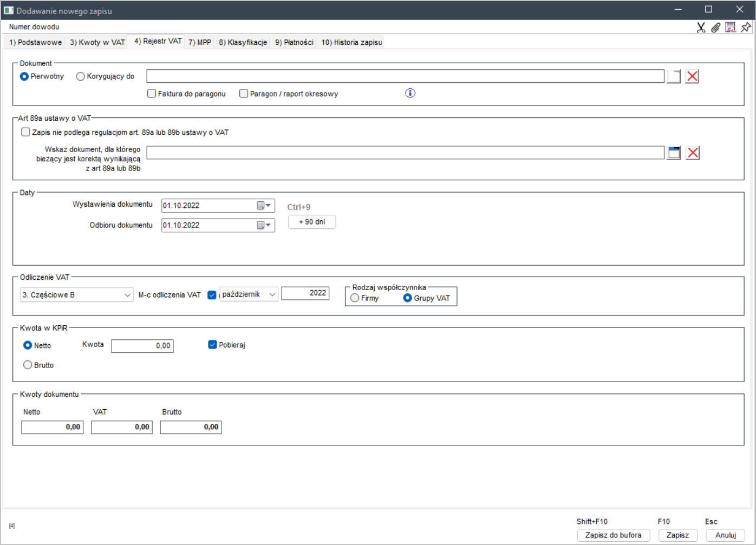This screenshot has width=756, height=545.
Task: Show the 10) Historia zapisu tab
Action: [x=351, y=42]
